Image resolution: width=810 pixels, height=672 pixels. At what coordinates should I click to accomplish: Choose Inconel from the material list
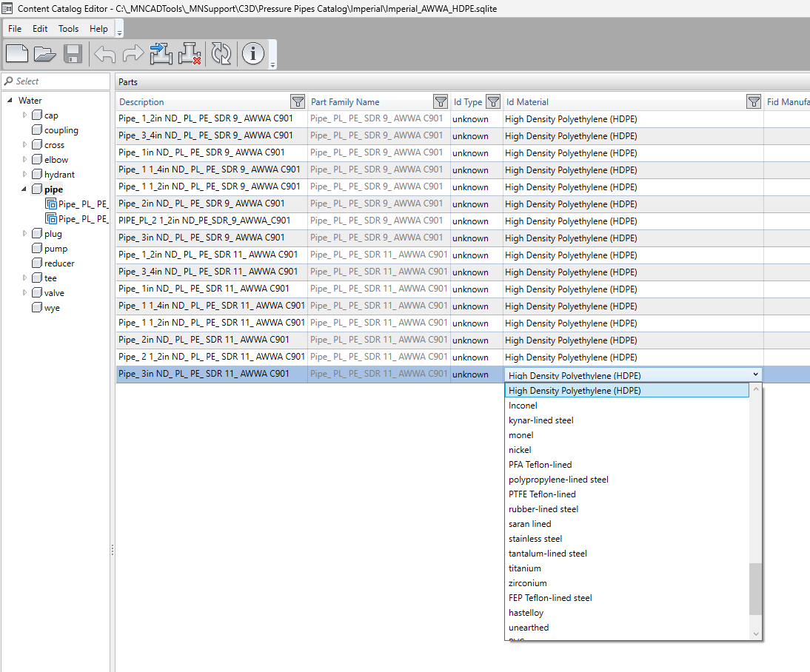point(626,406)
